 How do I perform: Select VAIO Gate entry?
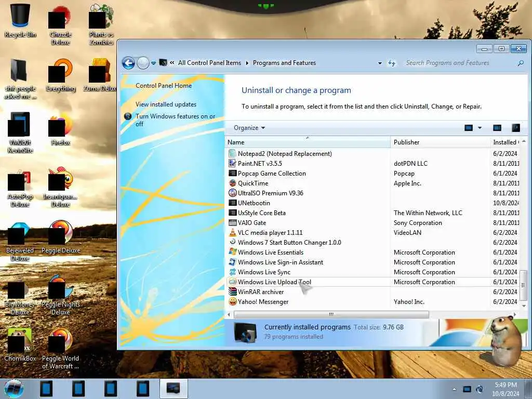pyautogui.click(x=373, y=222)
